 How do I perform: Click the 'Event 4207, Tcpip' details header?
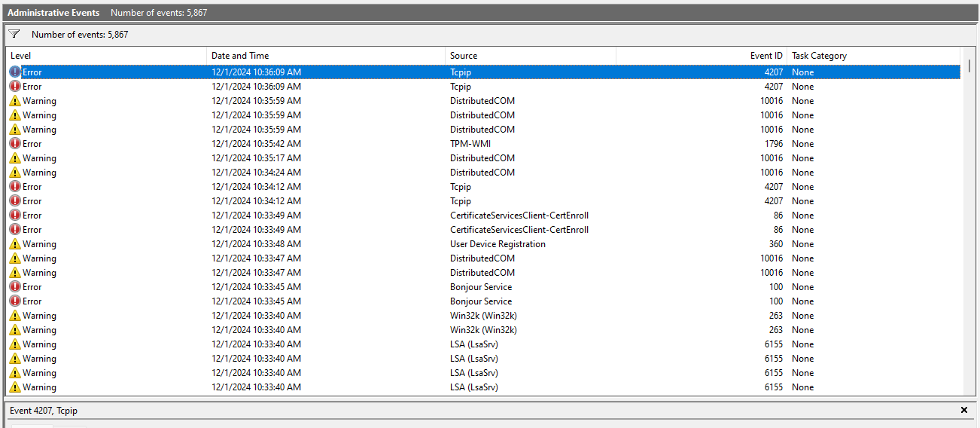[44, 411]
